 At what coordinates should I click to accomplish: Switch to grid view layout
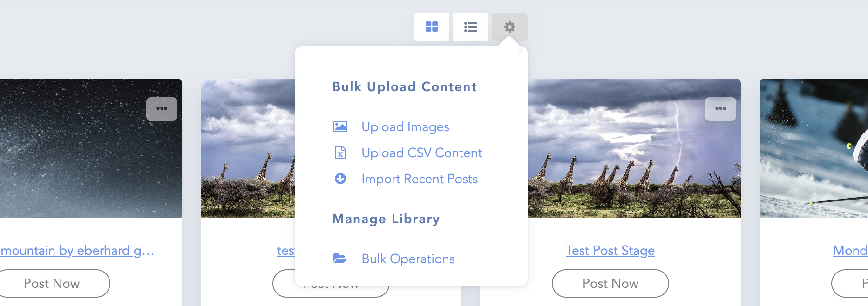click(x=432, y=27)
